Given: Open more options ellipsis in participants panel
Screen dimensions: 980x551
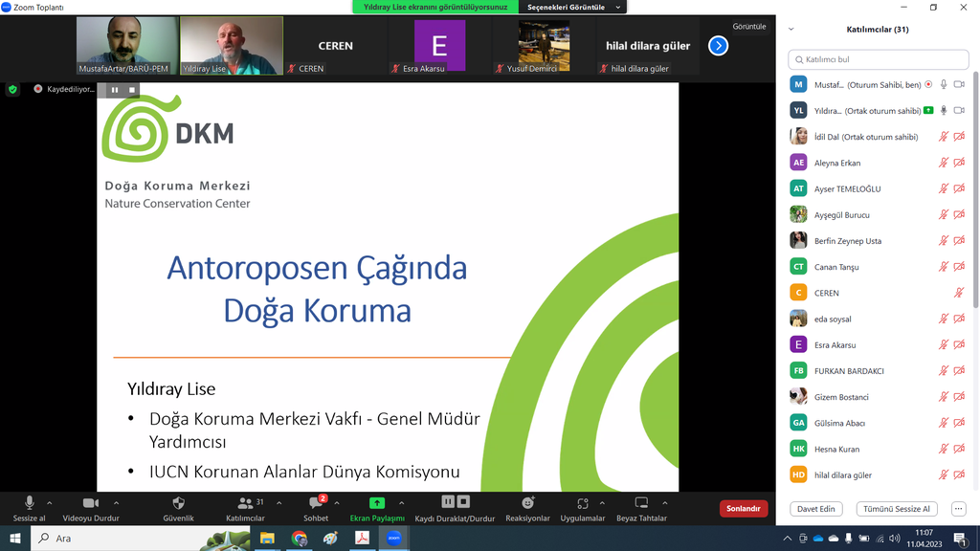Looking at the screenshot, I should click(x=958, y=509).
